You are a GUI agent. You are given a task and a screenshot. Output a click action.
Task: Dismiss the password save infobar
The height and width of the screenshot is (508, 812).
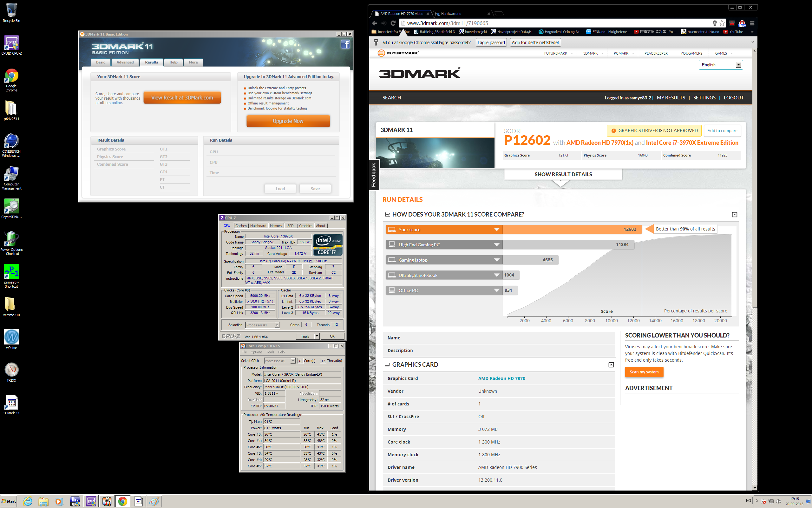tap(752, 42)
